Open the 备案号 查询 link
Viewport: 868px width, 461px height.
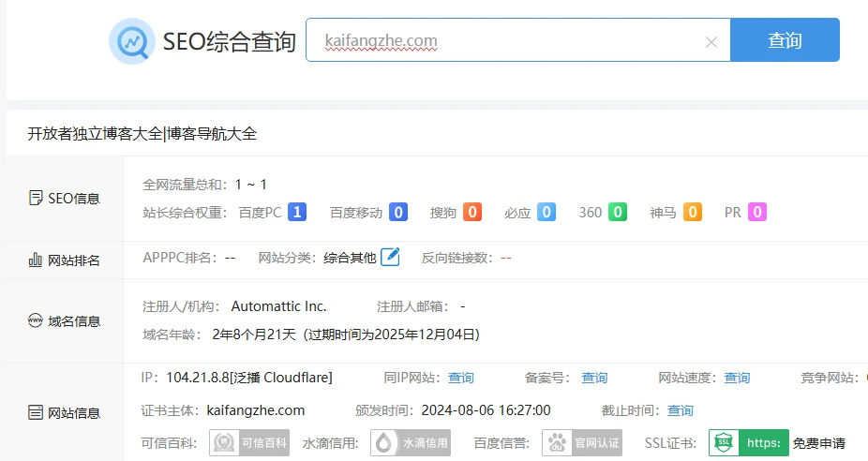click(594, 378)
